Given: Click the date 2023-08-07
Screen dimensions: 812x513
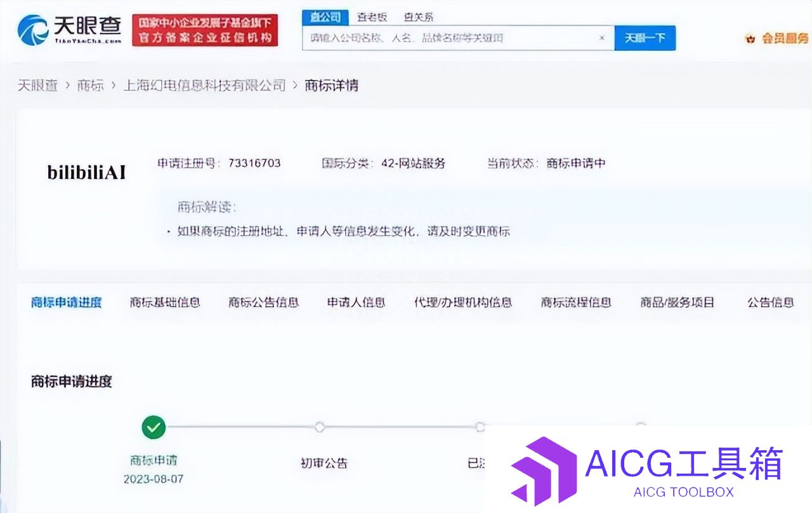Looking at the screenshot, I should 154,479.
